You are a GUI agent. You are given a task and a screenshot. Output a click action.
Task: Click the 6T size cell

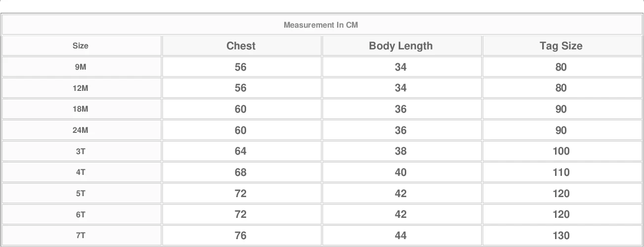81,215
